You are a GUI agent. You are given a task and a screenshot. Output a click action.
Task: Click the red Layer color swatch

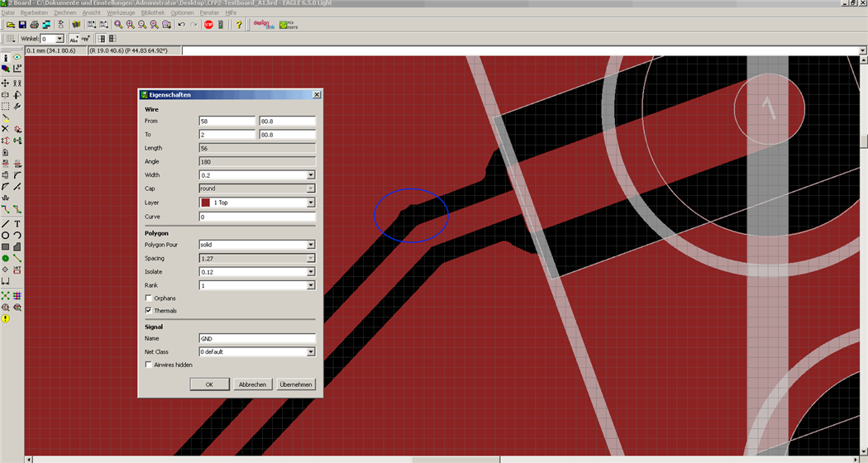point(206,203)
